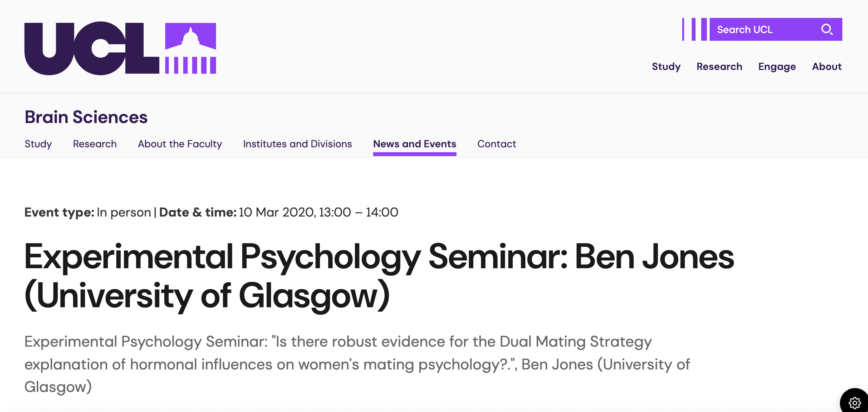Image resolution: width=868 pixels, height=412 pixels.
Task: Open Institutes and Divisions tab
Action: (297, 144)
